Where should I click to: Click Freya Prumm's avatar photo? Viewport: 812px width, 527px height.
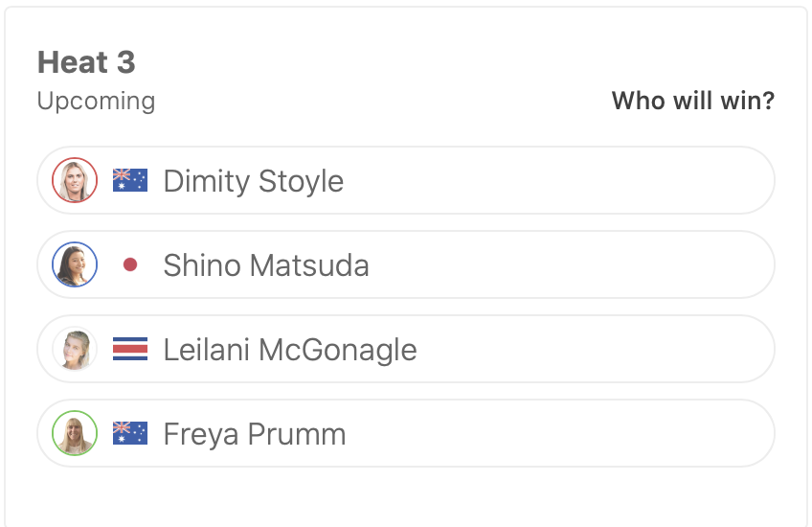click(75, 433)
